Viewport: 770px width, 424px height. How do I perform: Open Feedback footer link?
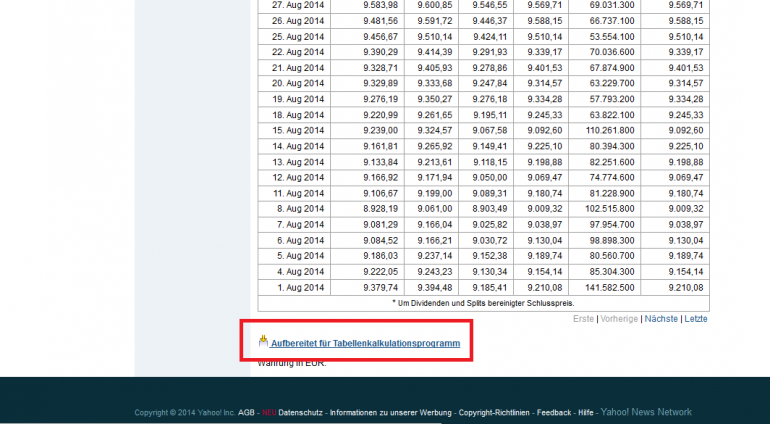coord(554,413)
